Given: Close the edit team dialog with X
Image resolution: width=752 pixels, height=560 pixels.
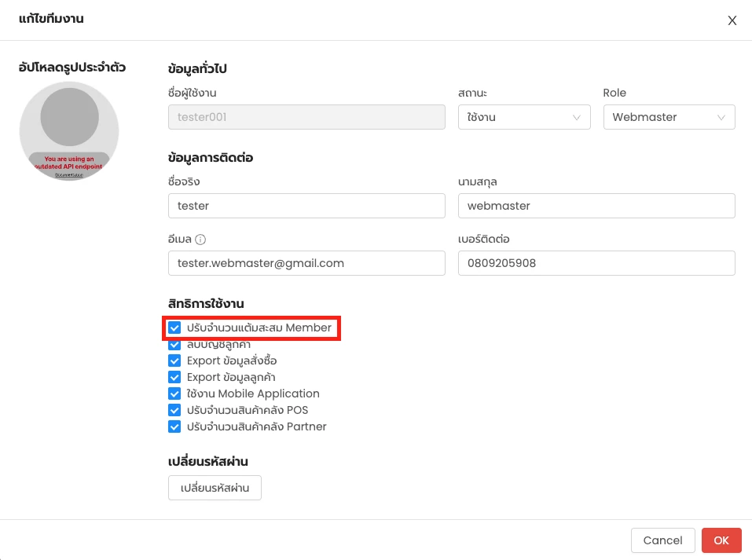Looking at the screenshot, I should point(732,20).
